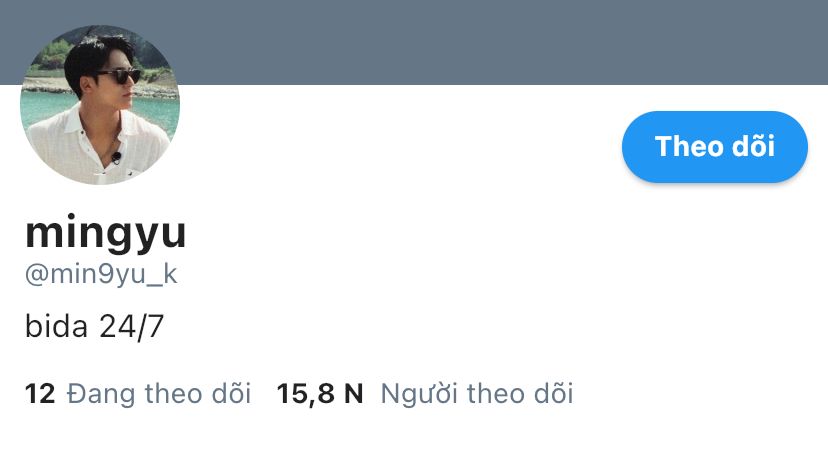Viewport: 828px width, 472px height.
Task: Click the @min9yu_k username handle
Action: (x=101, y=275)
